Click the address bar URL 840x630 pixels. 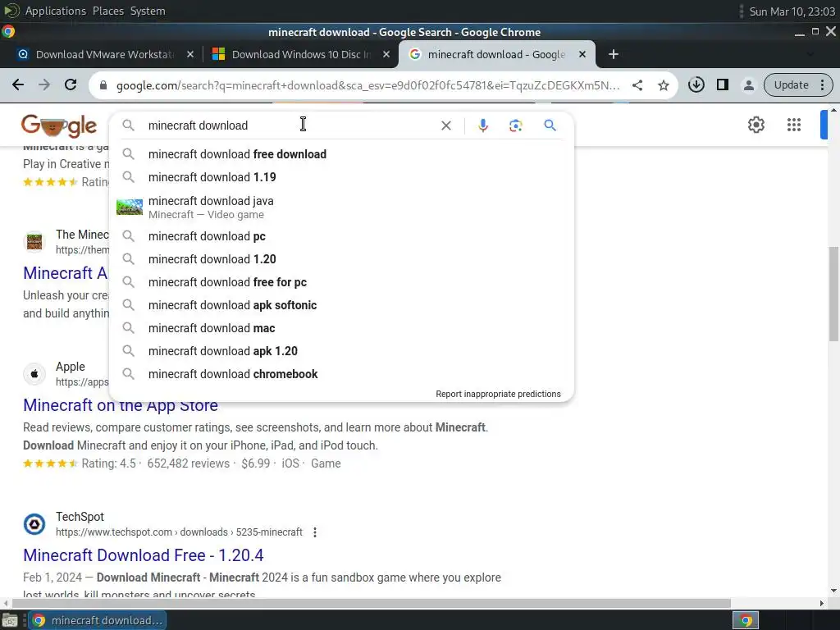pos(367,85)
